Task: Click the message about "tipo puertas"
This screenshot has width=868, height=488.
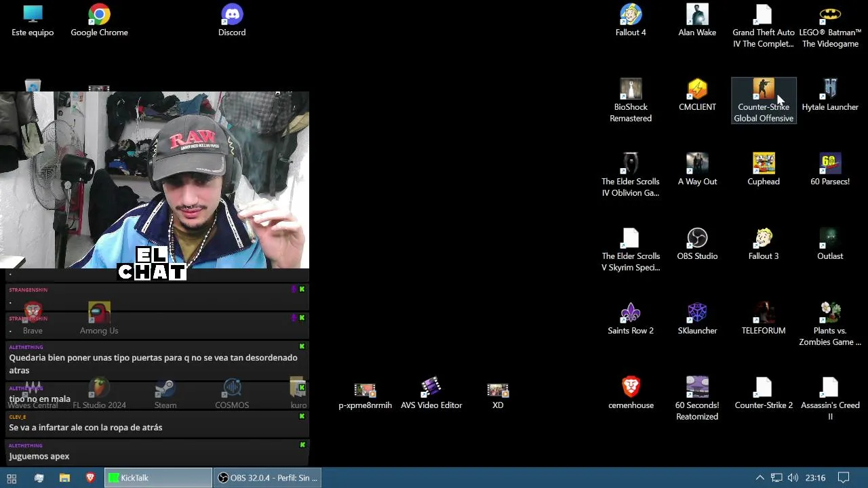Action: [x=153, y=364]
